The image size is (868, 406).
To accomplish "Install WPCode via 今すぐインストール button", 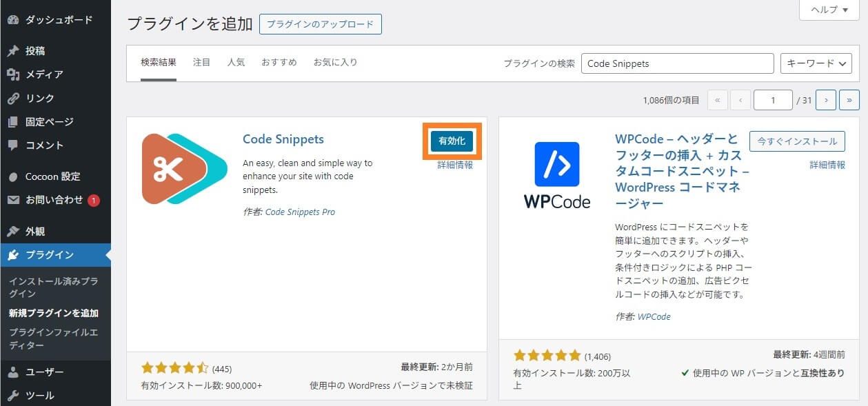I will click(x=797, y=141).
